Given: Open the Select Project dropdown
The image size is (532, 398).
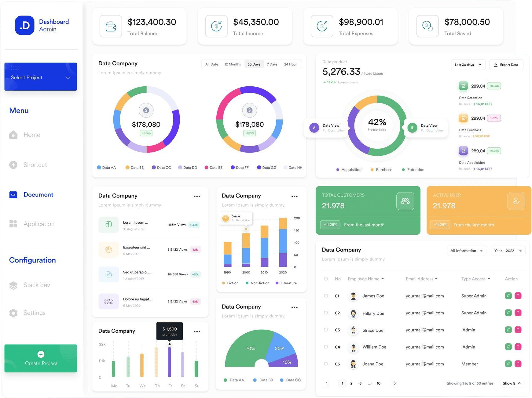Looking at the screenshot, I should (x=41, y=77).
